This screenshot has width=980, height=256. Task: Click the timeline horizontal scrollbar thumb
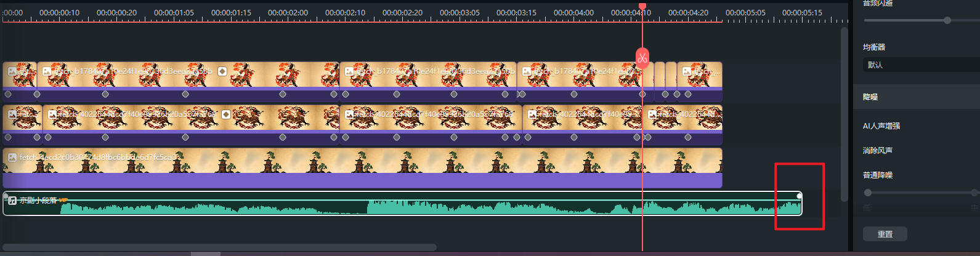(x=219, y=247)
